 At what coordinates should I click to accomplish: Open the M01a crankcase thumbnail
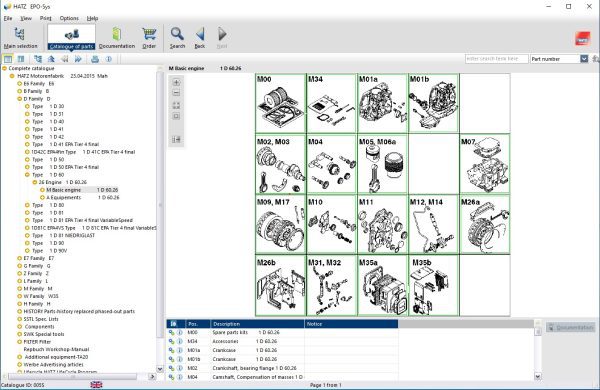click(382, 103)
